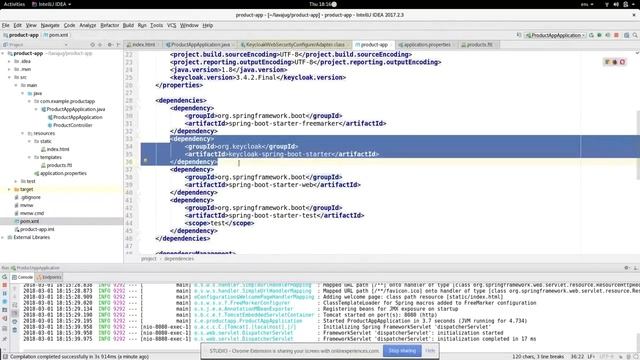Click the project breadcrumb below the editor
Screen dimensions: 640x360
149,259
